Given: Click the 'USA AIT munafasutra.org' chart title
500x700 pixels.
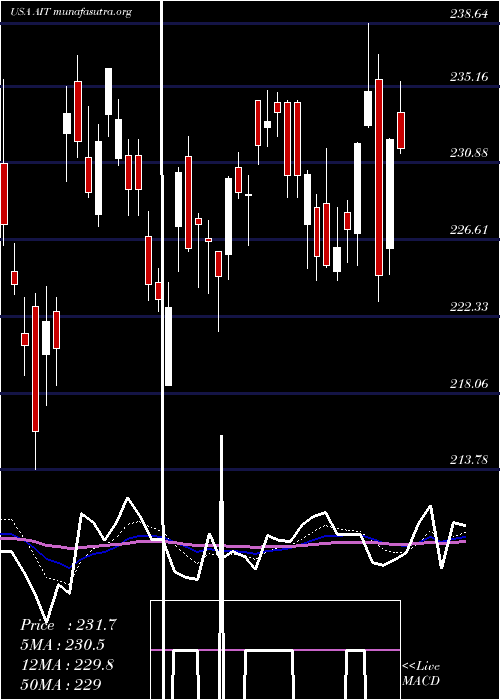Looking at the screenshot, I should [x=71, y=12].
